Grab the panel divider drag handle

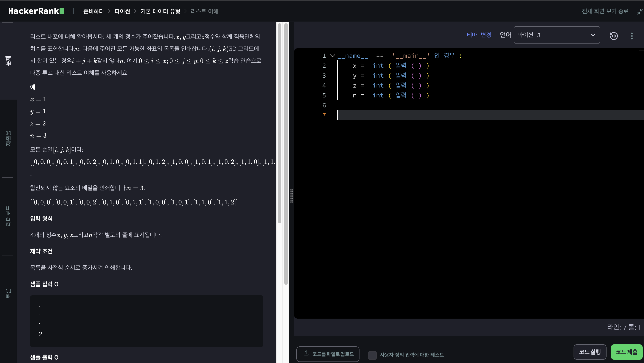click(291, 196)
